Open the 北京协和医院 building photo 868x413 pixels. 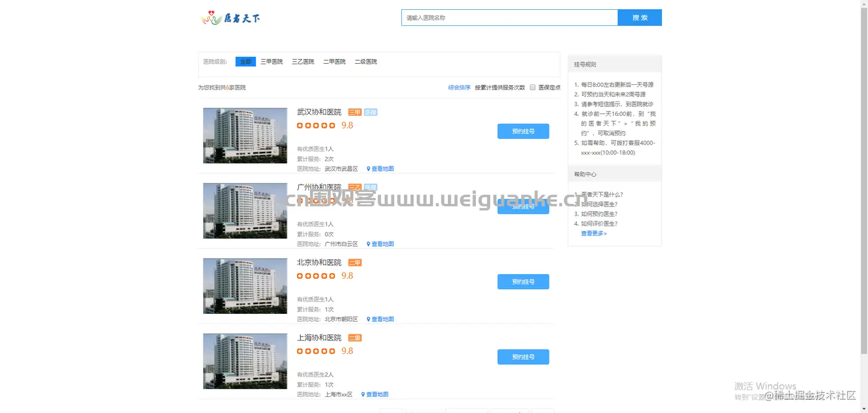245,286
